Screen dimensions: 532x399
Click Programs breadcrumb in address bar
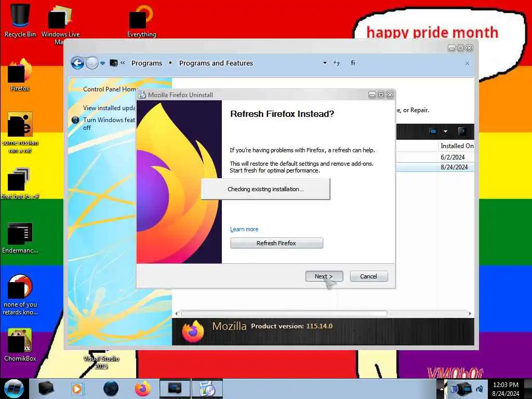point(147,63)
